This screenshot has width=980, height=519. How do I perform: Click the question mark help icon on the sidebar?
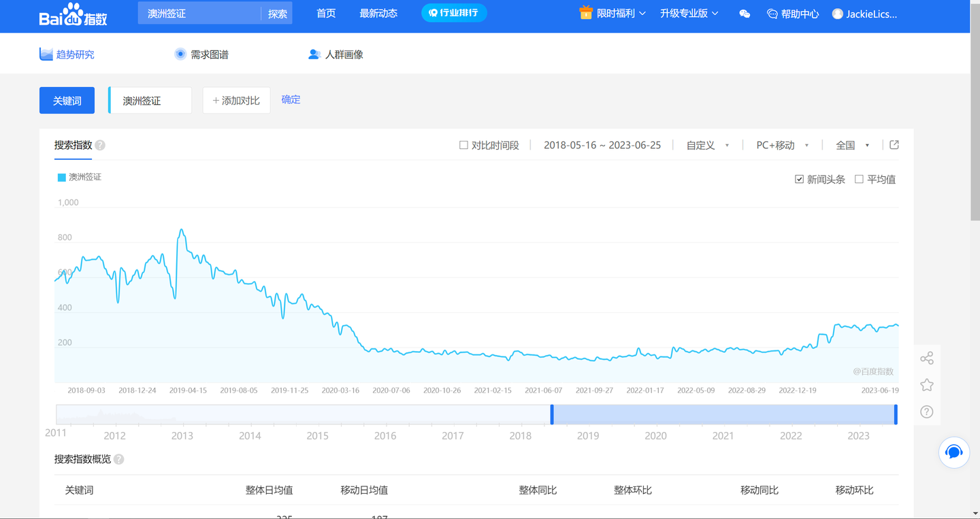926,412
